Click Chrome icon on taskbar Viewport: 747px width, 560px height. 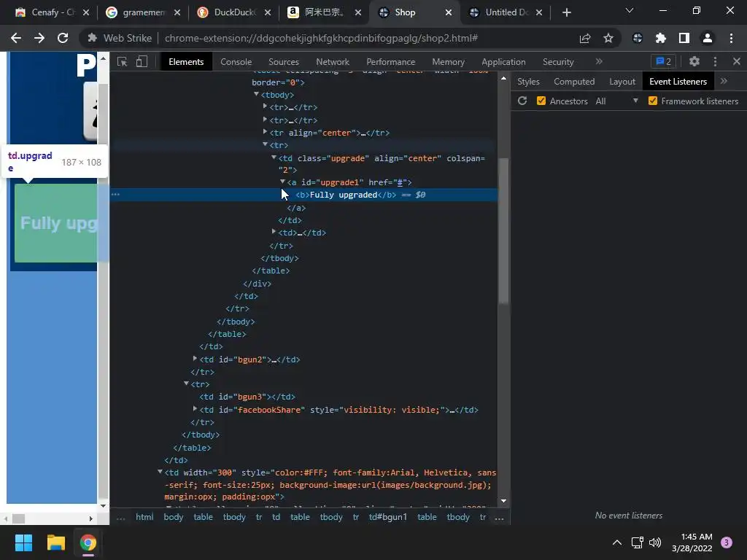[88, 542]
